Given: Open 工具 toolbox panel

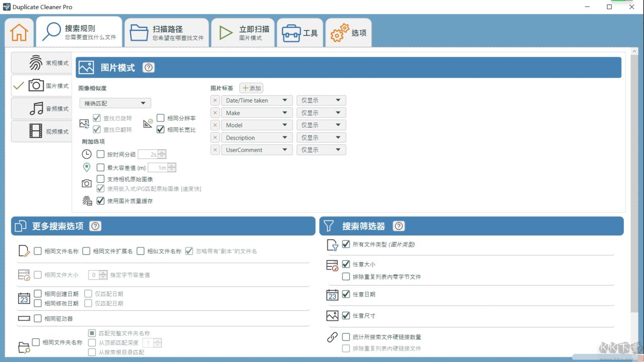Looking at the screenshot, I should pos(300,32).
